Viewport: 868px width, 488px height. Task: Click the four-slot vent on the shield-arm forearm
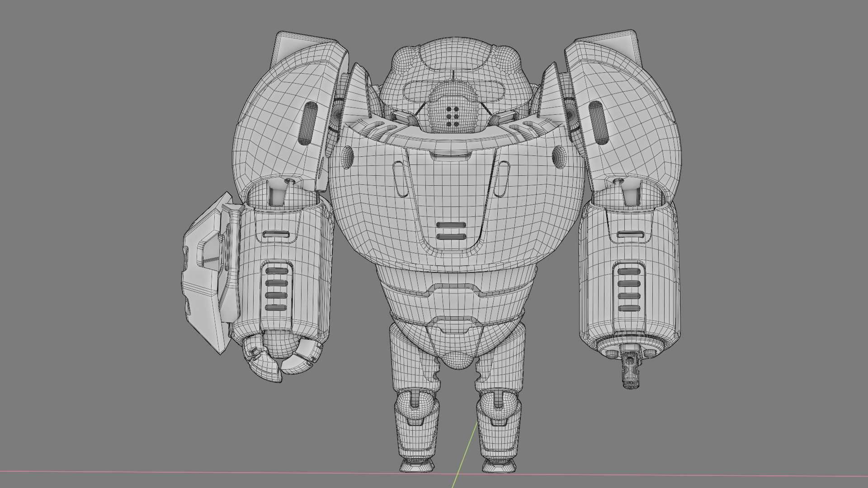point(277,289)
